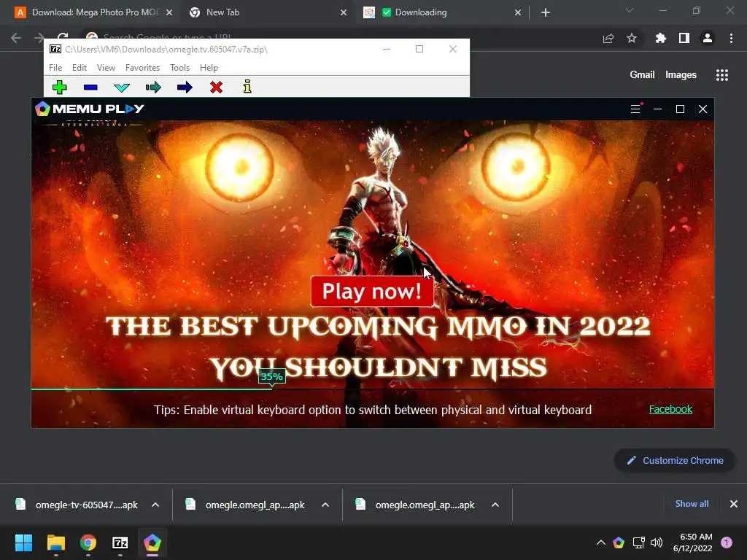Open Chrome three-dot menu
This screenshot has height=560, width=747.
pos(731,38)
